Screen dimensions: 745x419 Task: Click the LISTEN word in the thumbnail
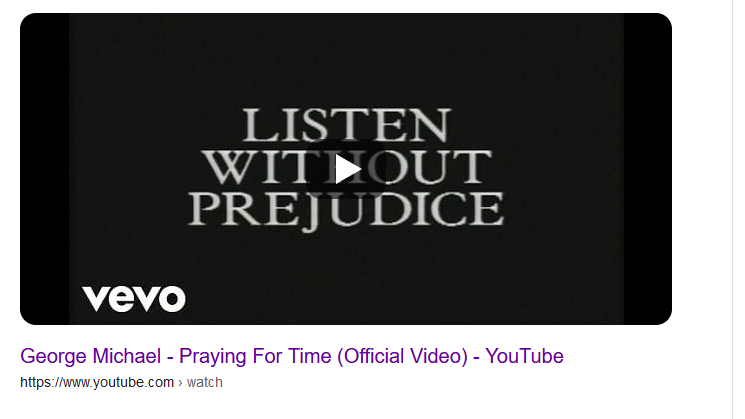(x=346, y=125)
